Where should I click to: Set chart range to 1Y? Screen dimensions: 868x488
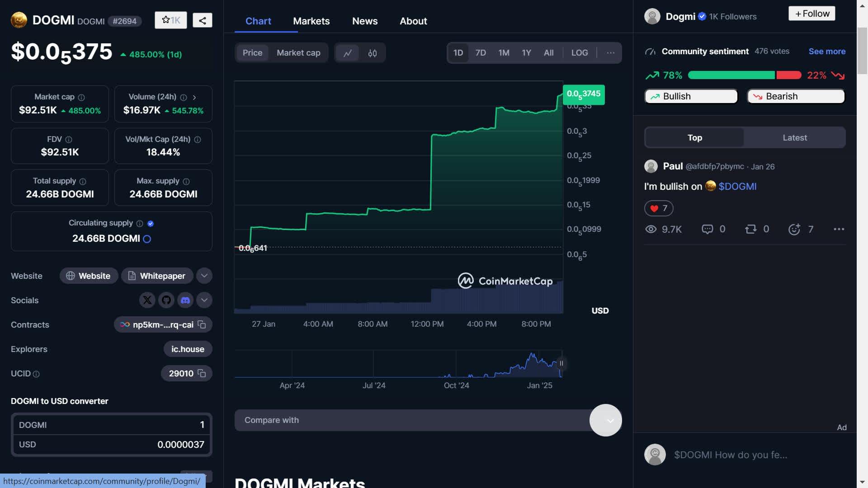pyautogui.click(x=526, y=53)
